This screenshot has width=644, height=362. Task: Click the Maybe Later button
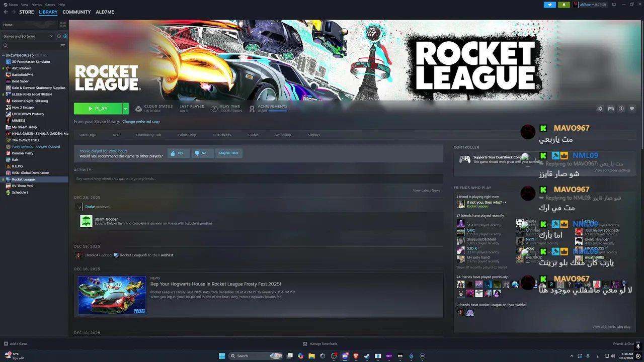click(229, 153)
